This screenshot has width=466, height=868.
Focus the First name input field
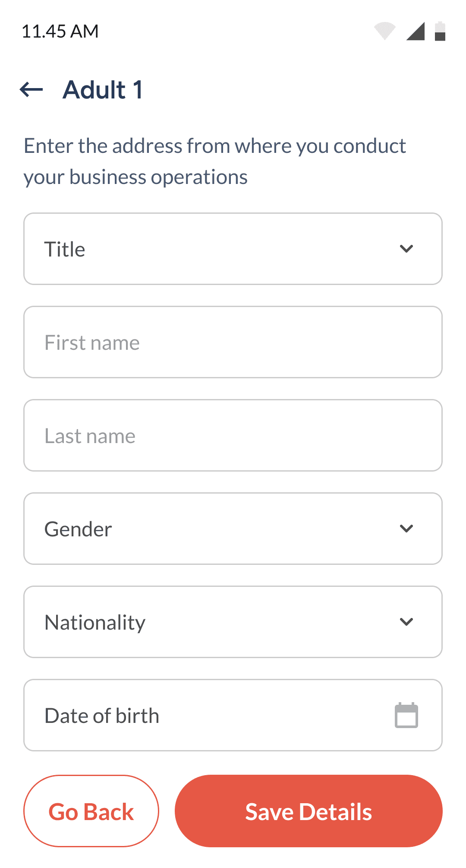[233, 342]
